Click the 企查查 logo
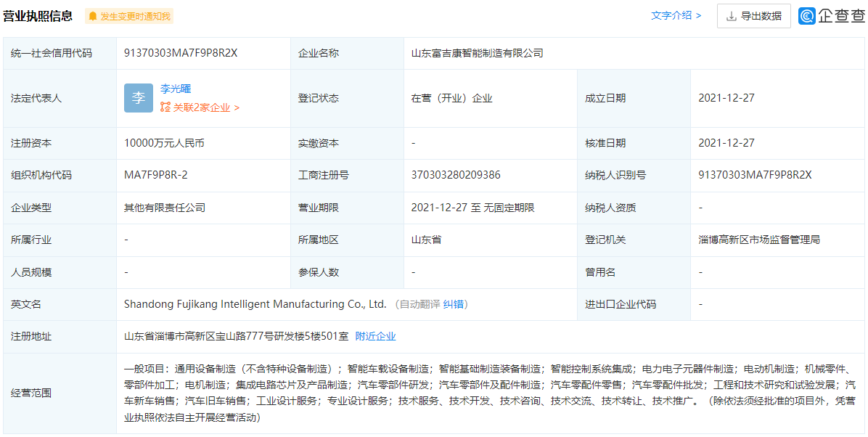The width and height of the screenshot is (868, 437). click(x=831, y=16)
